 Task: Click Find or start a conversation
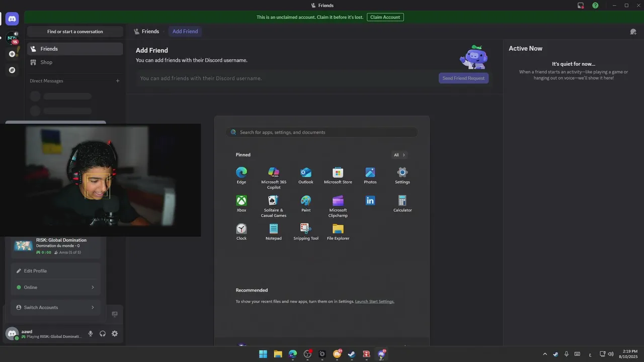click(x=75, y=32)
